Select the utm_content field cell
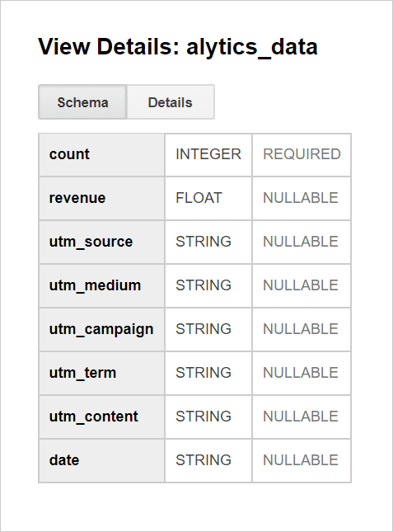The height and width of the screenshot is (532, 393). tap(101, 417)
